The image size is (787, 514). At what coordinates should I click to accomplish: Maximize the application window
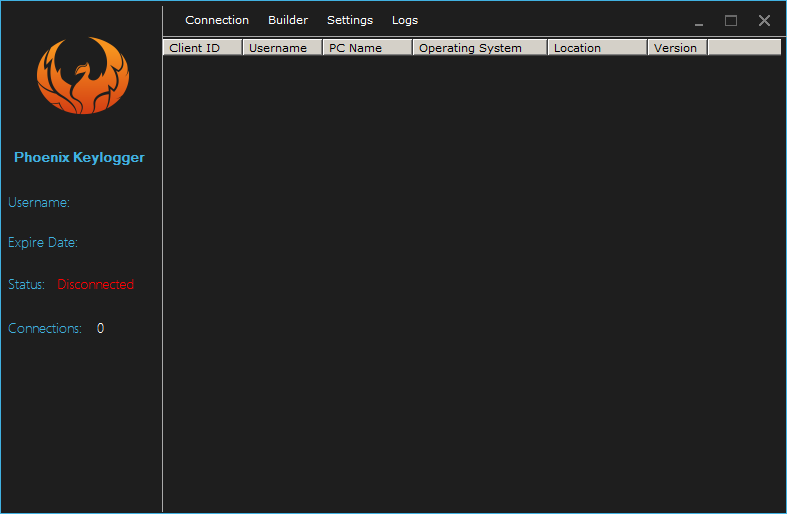[731, 21]
